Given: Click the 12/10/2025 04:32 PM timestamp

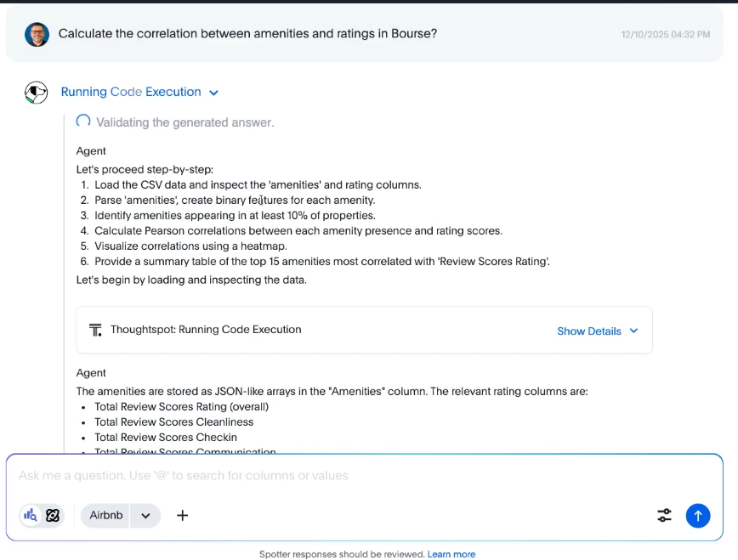Looking at the screenshot, I should (x=665, y=35).
